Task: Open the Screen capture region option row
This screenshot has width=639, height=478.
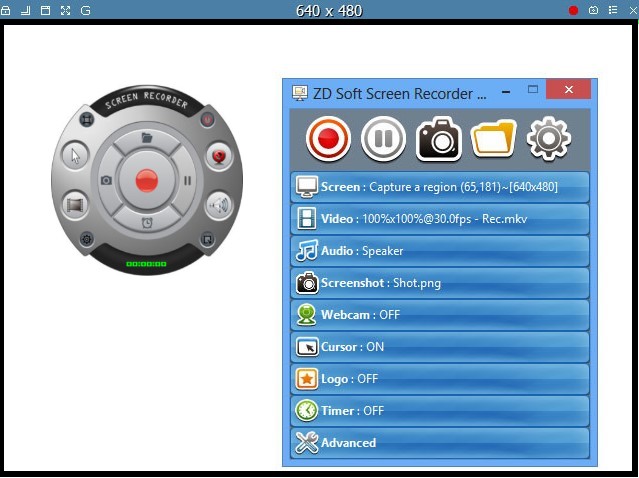Action: [440, 187]
